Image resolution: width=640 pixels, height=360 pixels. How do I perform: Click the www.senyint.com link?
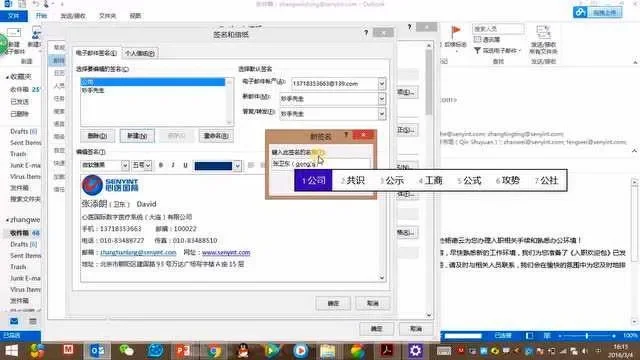pos(226,253)
